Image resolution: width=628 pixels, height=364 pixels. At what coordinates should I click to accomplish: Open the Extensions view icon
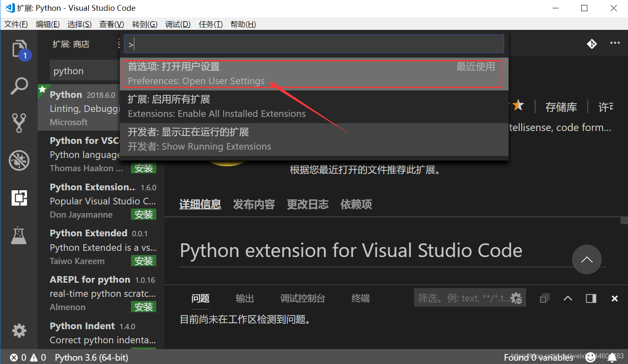point(19,197)
